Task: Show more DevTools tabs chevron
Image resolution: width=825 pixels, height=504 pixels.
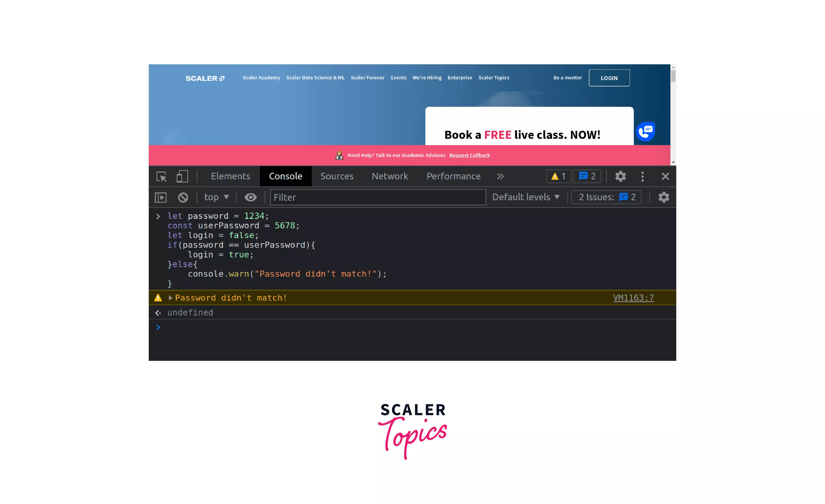Action: point(500,176)
